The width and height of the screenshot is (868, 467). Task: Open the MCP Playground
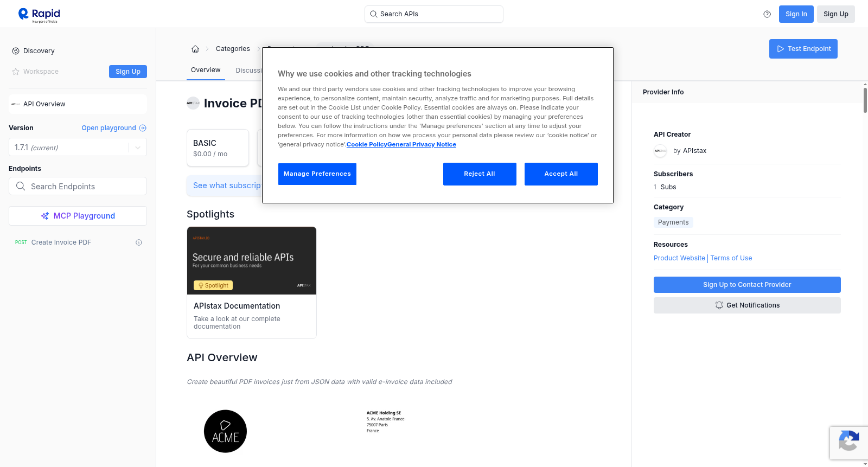tap(78, 216)
